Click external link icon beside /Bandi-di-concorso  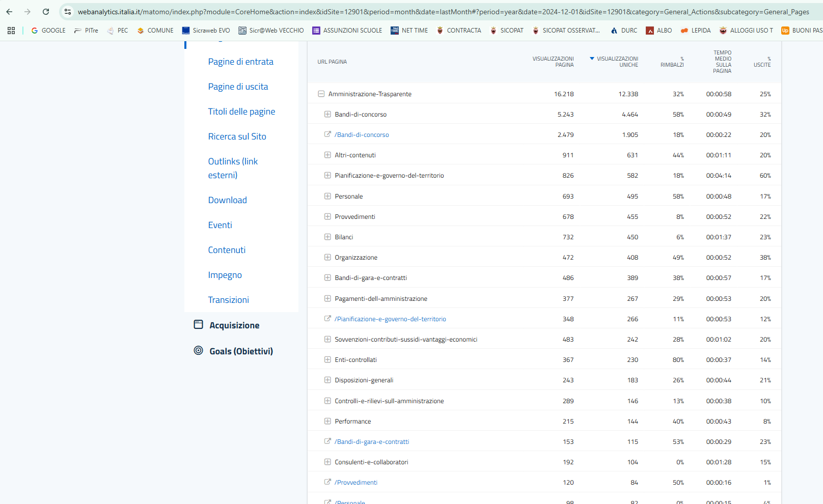click(327, 134)
